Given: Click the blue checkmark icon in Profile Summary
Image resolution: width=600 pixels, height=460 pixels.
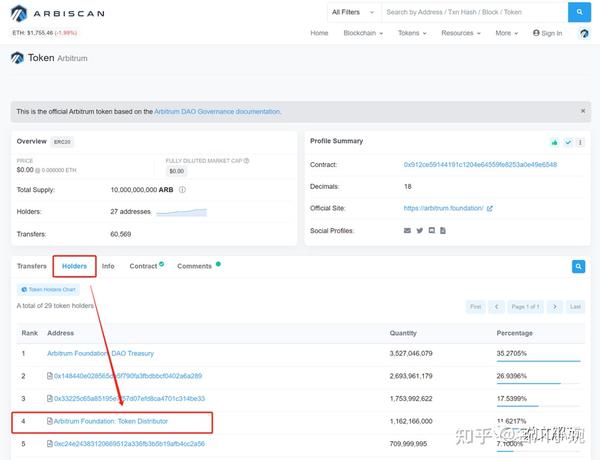Looking at the screenshot, I should (568, 142).
